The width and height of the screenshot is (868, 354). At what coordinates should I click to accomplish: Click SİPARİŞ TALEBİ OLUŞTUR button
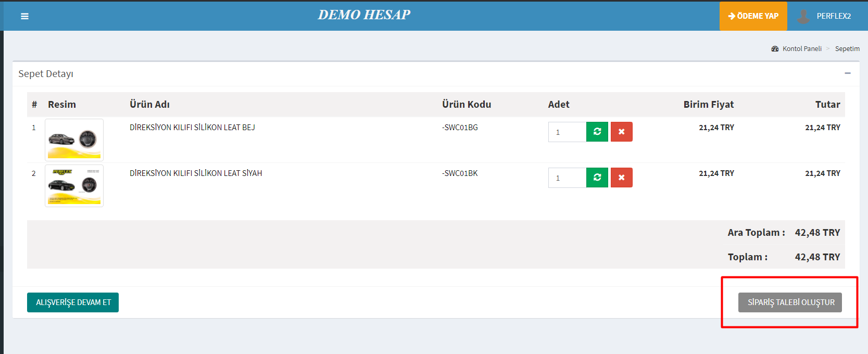pos(790,302)
